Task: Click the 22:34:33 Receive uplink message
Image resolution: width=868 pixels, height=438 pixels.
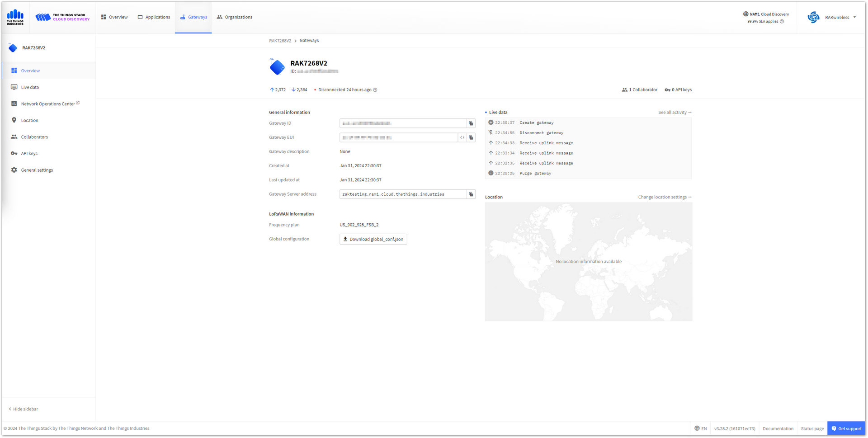Action: click(589, 143)
